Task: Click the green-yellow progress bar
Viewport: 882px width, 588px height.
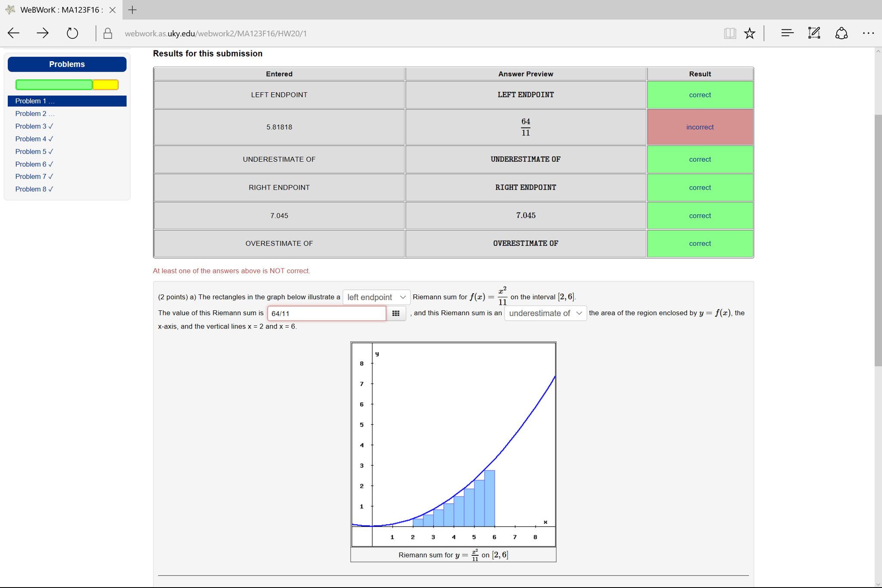Action: point(67,84)
